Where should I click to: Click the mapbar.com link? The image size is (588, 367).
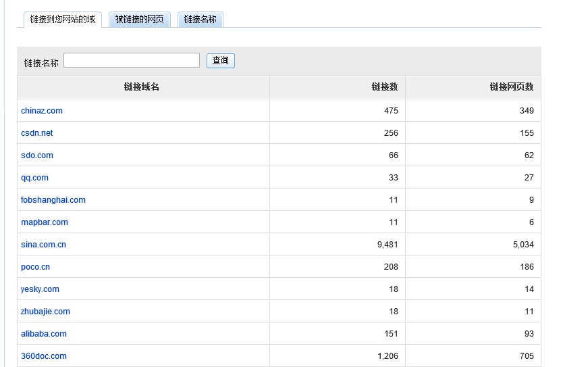(x=45, y=222)
